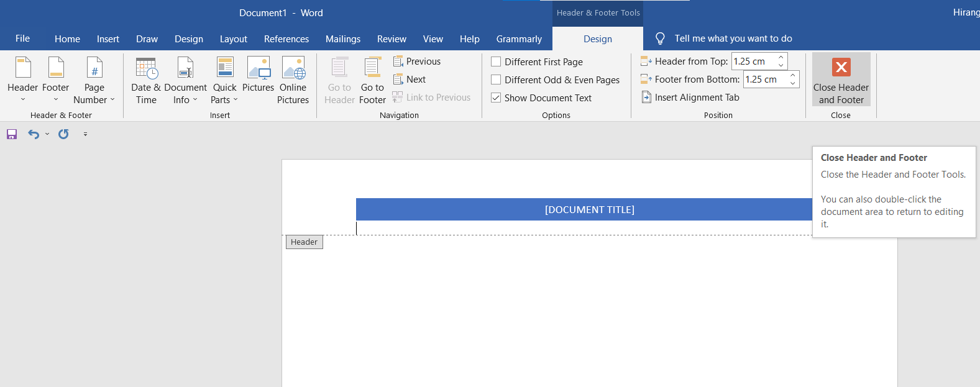Screen dimensions: 980x387
Task: Open the Page Number dropdown
Action: point(94,93)
